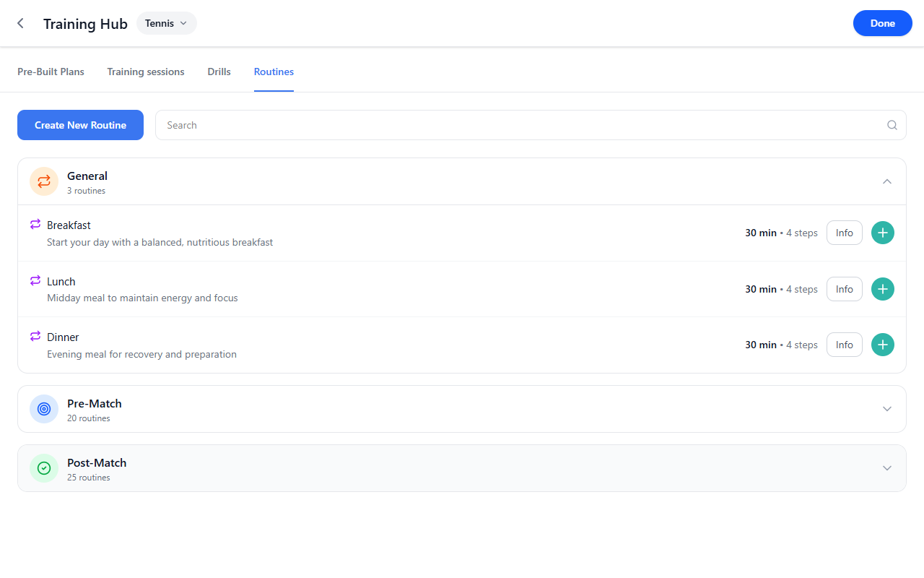
Task: Click '20 routines' count label
Action: tap(89, 418)
